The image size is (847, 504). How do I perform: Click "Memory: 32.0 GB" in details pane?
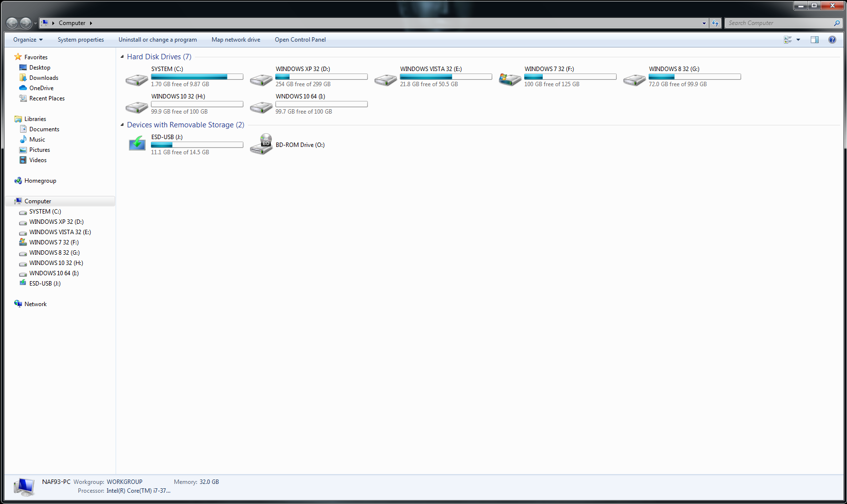coord(196,482)
